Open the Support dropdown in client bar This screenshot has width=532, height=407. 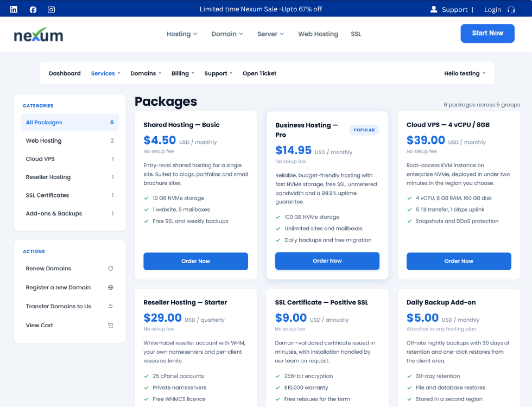click(218, 73)
